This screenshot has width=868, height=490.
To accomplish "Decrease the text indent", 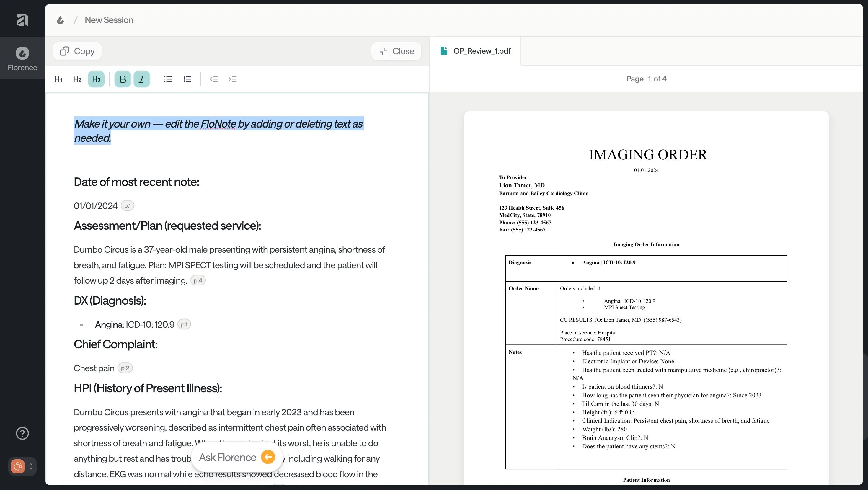I will [214, 79].
